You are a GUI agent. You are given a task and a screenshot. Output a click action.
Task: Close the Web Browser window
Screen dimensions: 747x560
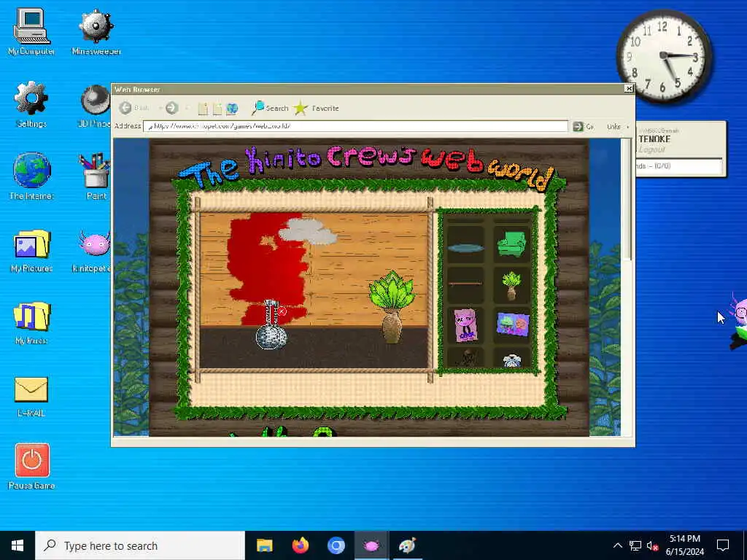point(629,88)
